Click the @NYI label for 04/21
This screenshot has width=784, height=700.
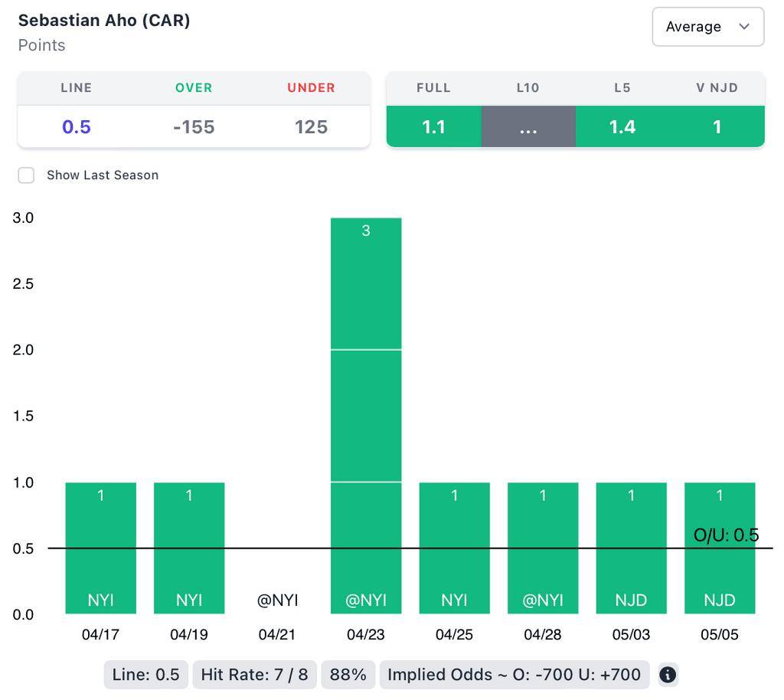(x=277, y=600)
